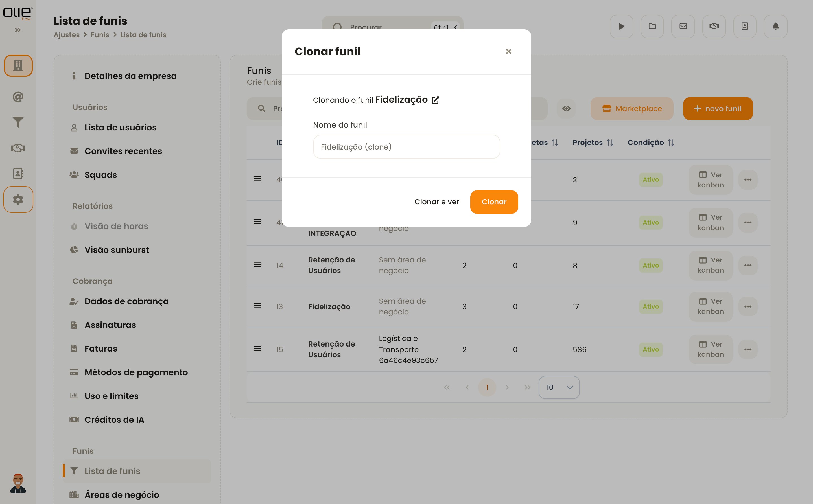Expand the left sidebar with double chevron
The image size is (813, 504).
point(18,30)
